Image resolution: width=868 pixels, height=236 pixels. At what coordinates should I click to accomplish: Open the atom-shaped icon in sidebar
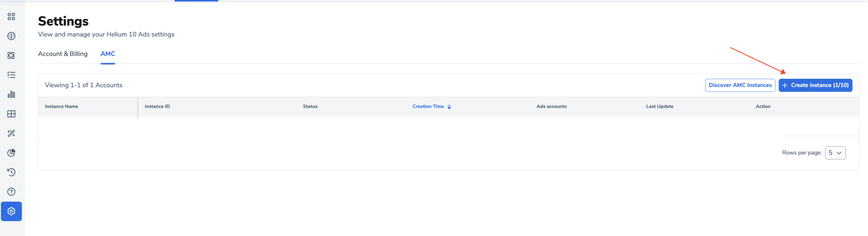pos(11,55)
